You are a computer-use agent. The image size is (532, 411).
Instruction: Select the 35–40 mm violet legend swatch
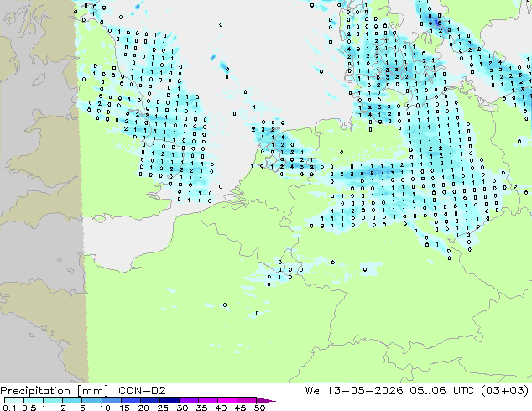[x=208, y=400]
